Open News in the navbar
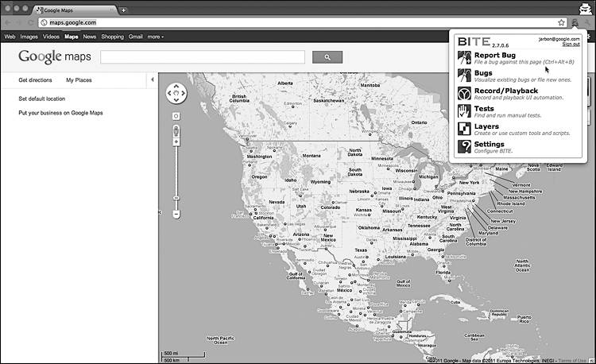Screen dimensions: 596x364 click(89, 37)
